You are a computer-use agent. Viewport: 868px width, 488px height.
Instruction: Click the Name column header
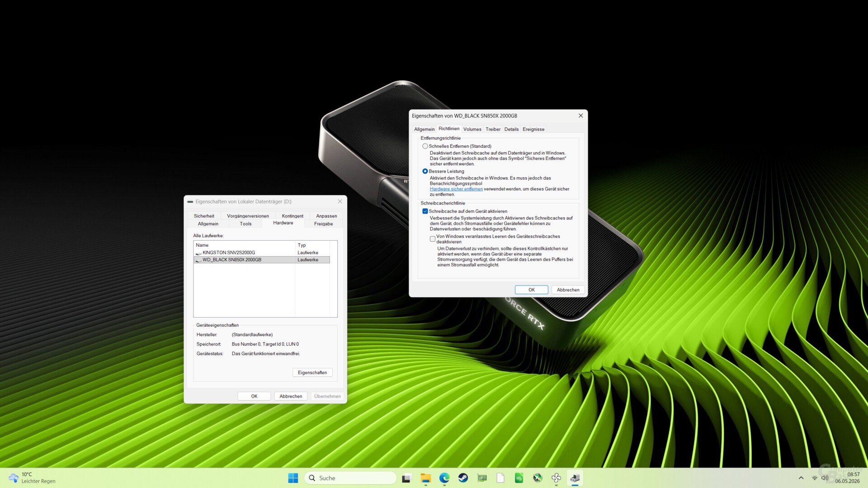(x=245, y=245)
